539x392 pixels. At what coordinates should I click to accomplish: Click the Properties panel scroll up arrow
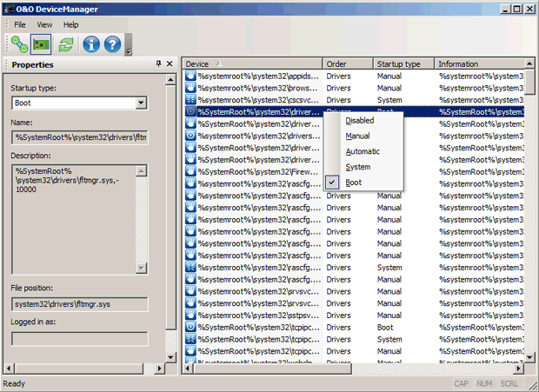pyautogui.click(x=170, y=80)
